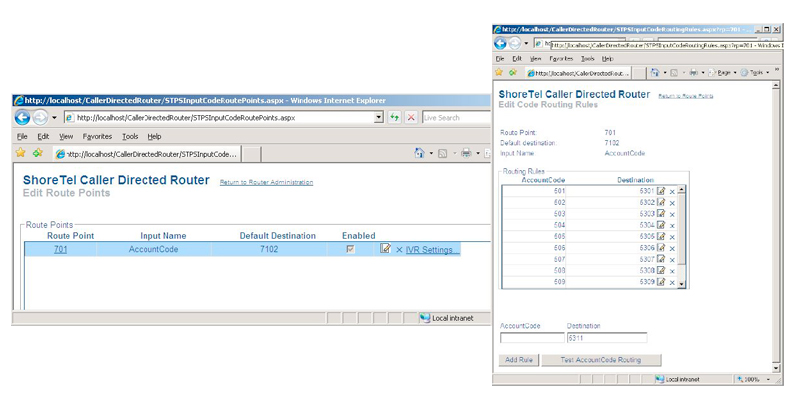This screenshot has width=800, height=400.
Task: Follow the Return to Router Administration link
Action: coord(266,182)
